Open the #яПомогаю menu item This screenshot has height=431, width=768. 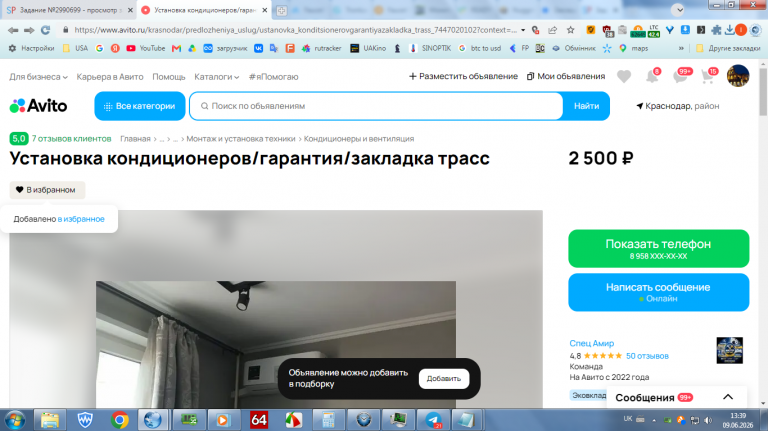point(273,77)
